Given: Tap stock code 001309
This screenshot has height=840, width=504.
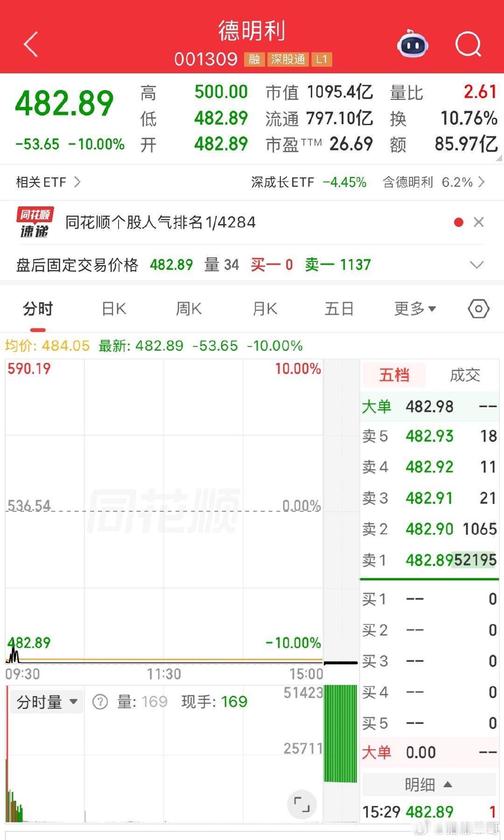Looking at the screenshot, I should pos(206,59).
